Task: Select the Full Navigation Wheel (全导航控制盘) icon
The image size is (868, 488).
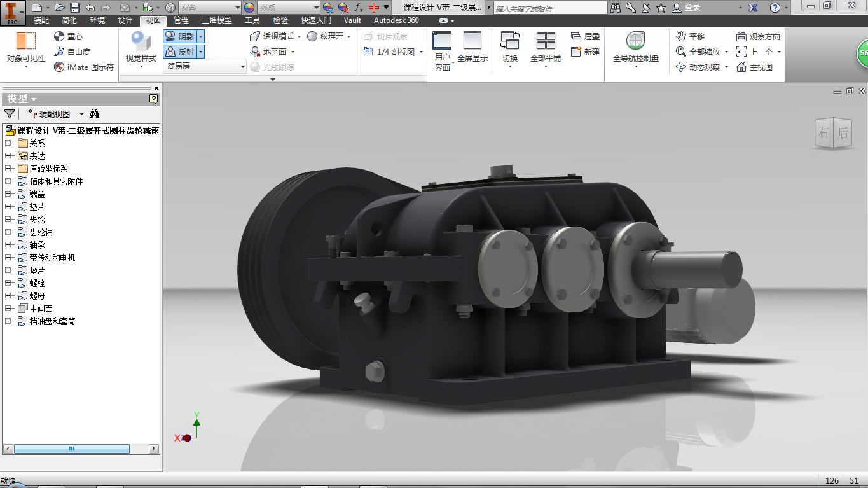Action: click(x=635, y=41)
